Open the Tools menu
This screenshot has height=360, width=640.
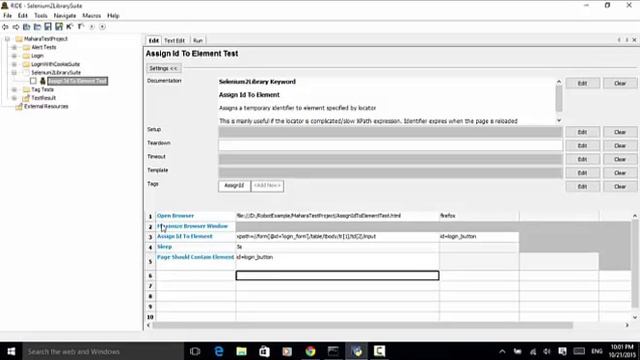40,16
